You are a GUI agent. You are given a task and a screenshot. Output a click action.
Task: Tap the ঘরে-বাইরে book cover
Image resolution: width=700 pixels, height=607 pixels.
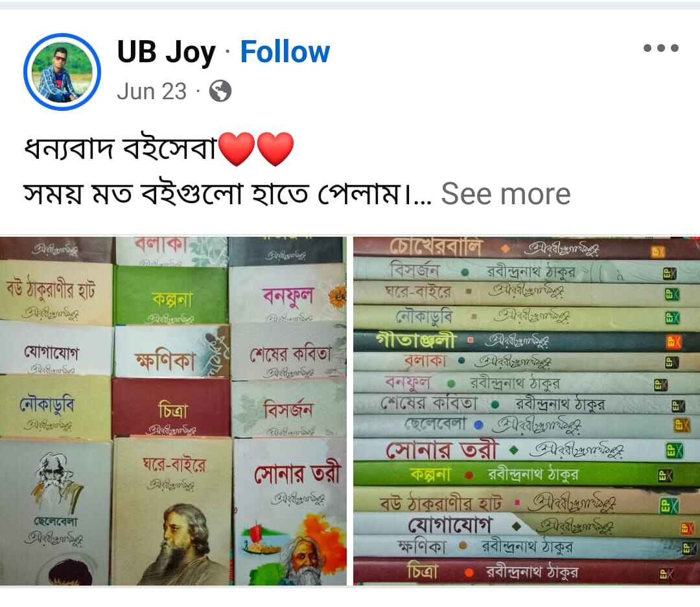[173, 512]
